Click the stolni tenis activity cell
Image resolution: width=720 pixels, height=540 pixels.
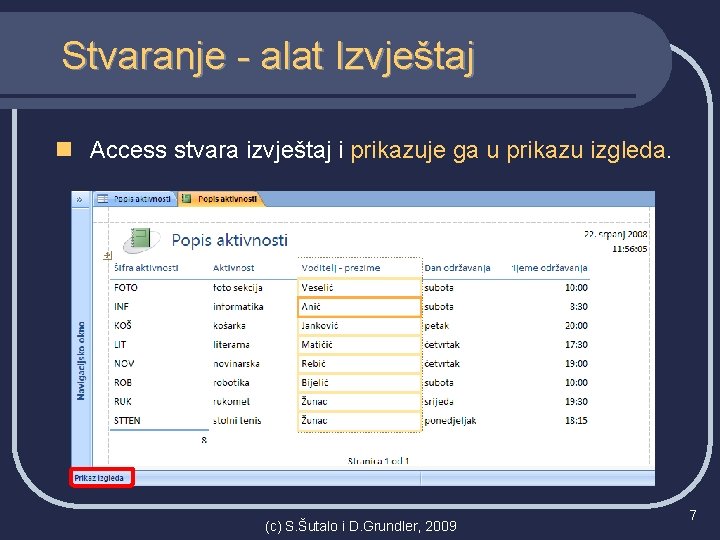237,421
